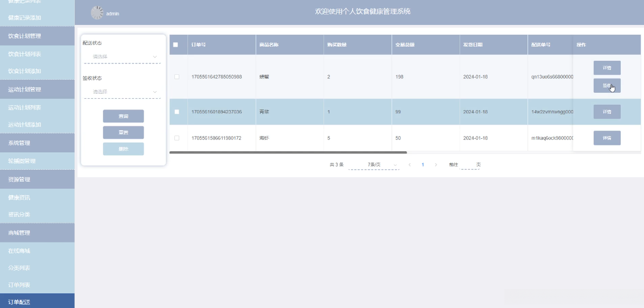Click 签收 for the 螃蟹 order
This screenshot has width=644, height=308.
click(x=607, y=86)
